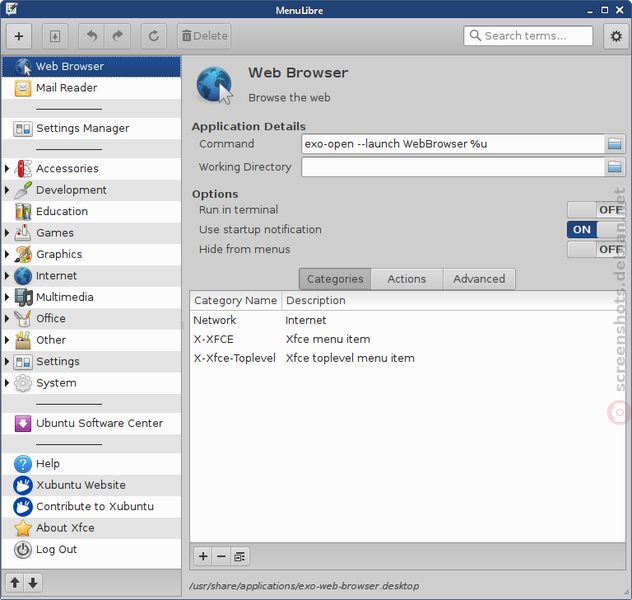This screenshot has height=600, width=632.
Task: Click the large Web Browser globe icon
Action: pyautogui.click(x=214, y=85)
